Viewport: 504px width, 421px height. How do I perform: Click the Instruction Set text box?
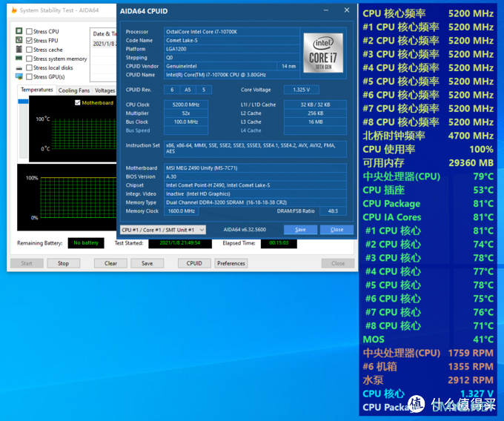pyautogui.click(x=255, y=149)
